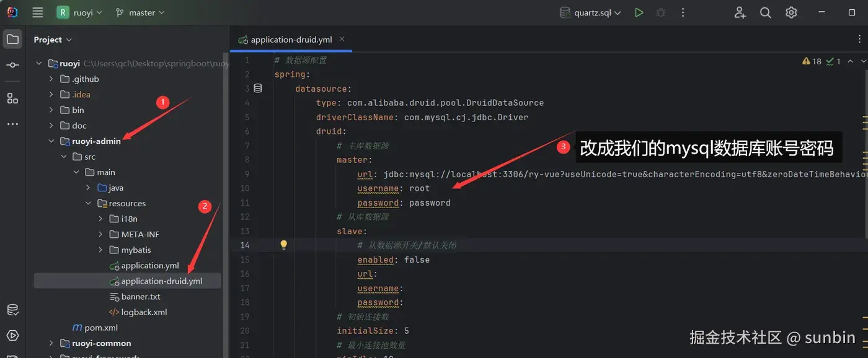The height and width of the screenshot is (358, 868).
Task: Select banner.txt file
Action: pos(135,297)
